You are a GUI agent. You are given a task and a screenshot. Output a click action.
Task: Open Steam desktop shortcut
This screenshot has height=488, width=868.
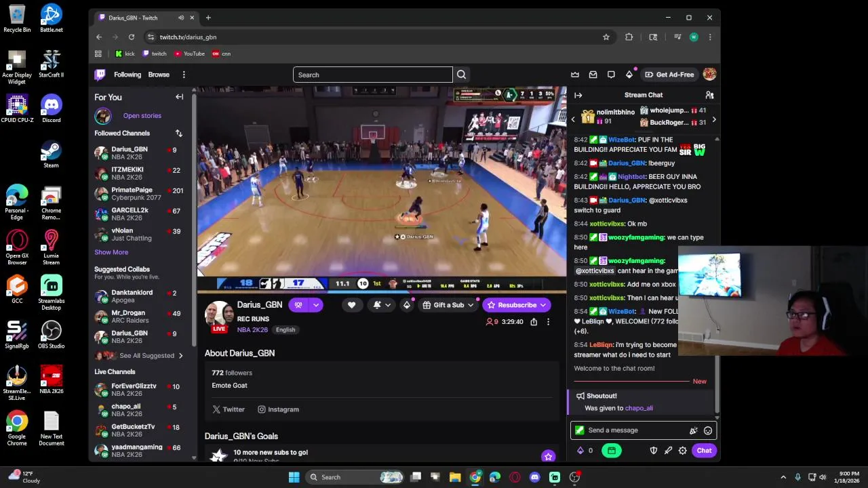tap(51, 154)
